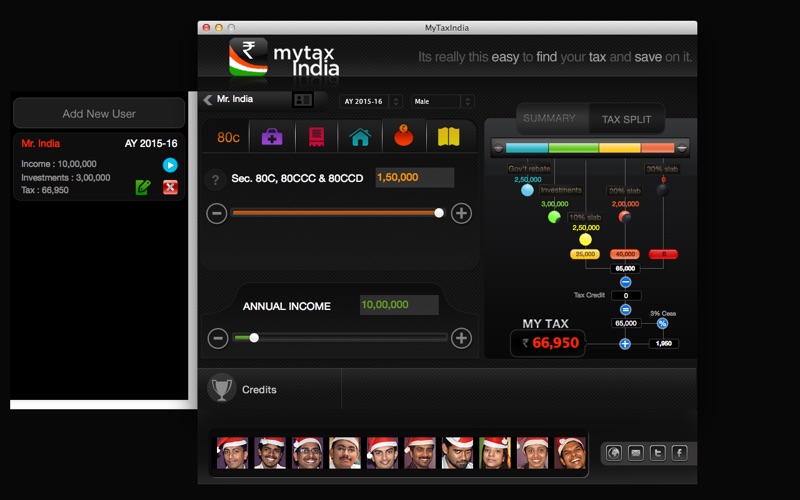Click the blue minus operator circle
The height and width of the screenshot is (500, 800).
click(626, 282)
